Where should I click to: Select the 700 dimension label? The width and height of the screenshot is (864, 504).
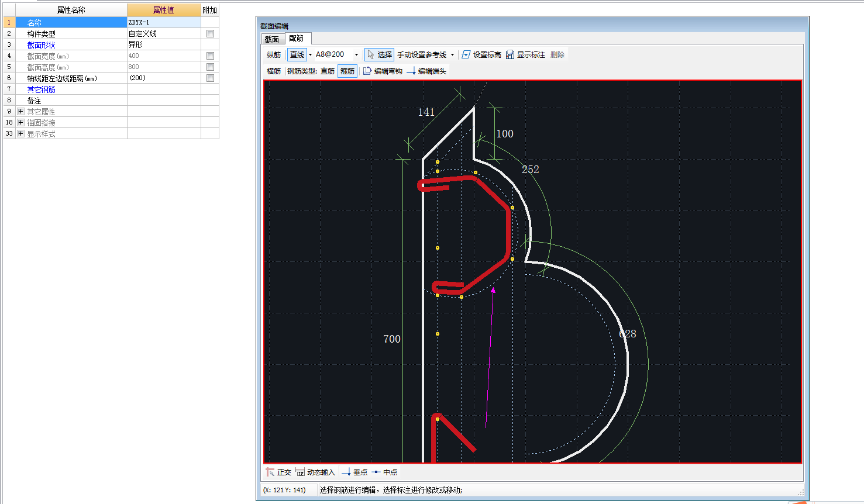pyautogui.click(x=391, y=339)
